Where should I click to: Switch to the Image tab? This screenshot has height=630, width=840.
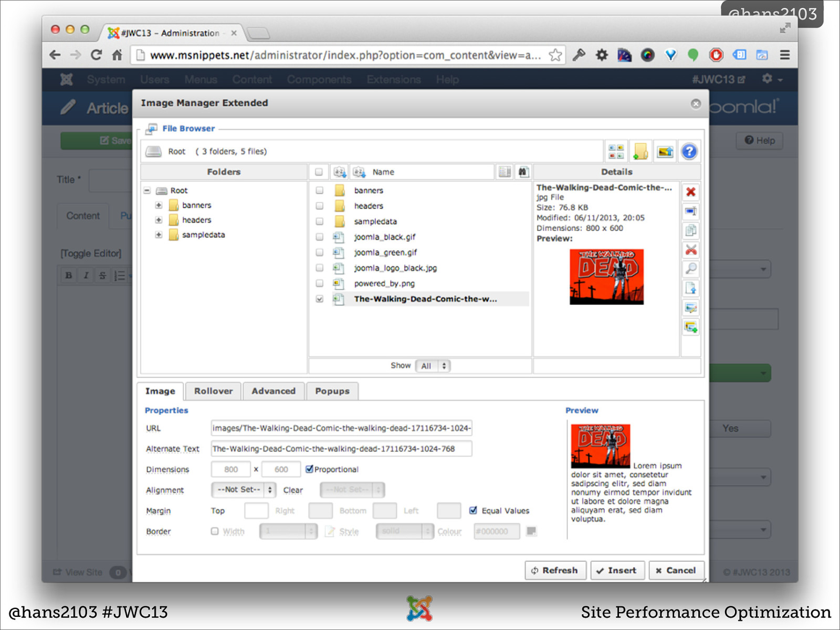click(x=160, y=391)
